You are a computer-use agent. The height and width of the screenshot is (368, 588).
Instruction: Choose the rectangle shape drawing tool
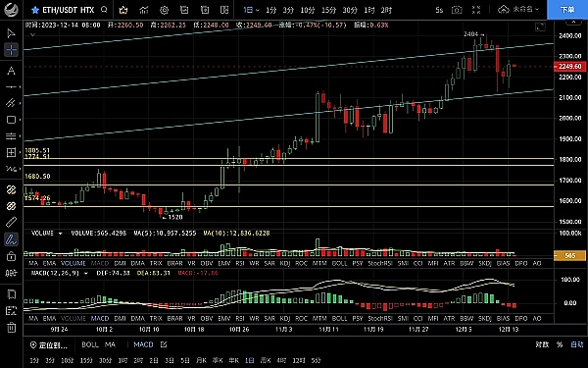[x=11, y=120]
